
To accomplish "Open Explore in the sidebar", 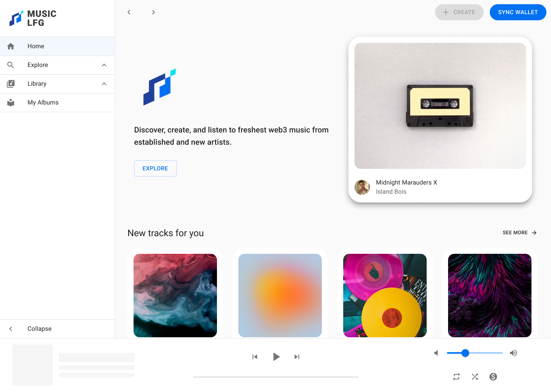I will click(x=57, y=65).
